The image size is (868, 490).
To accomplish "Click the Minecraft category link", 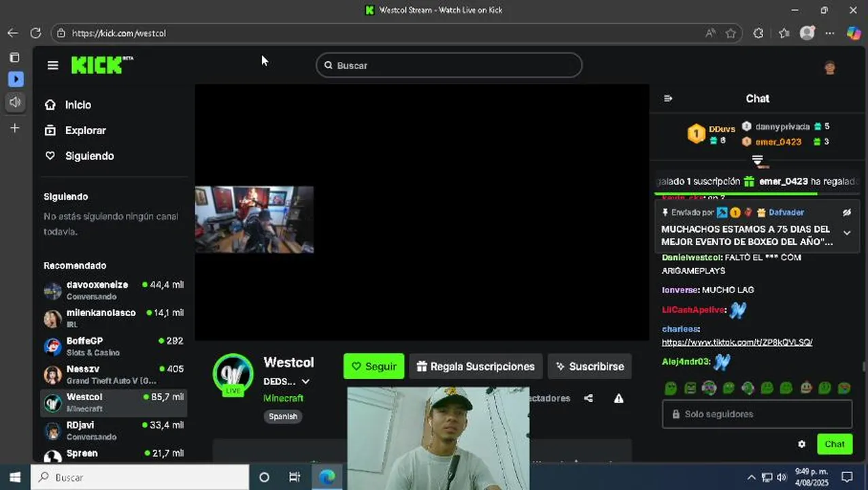I will point(283,398).
